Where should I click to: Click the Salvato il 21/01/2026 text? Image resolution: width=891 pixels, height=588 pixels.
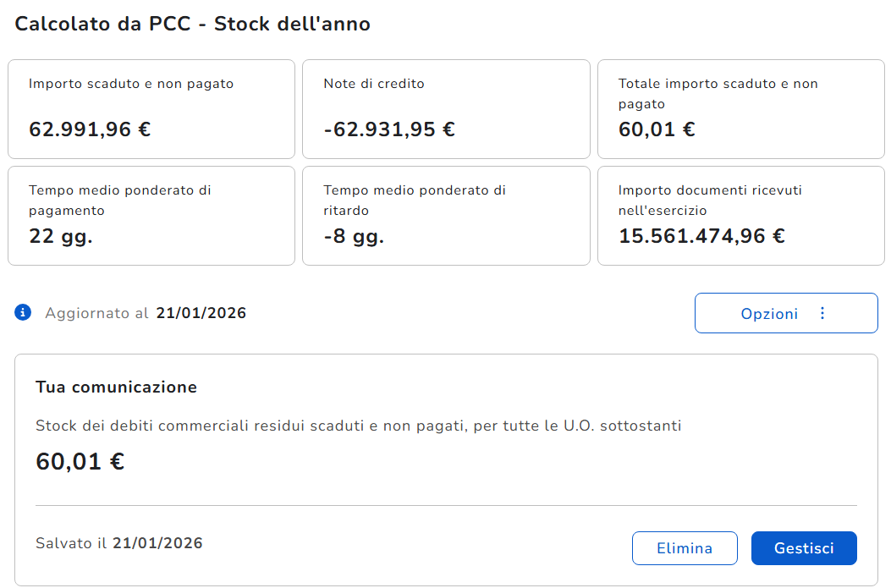(119, 543)
